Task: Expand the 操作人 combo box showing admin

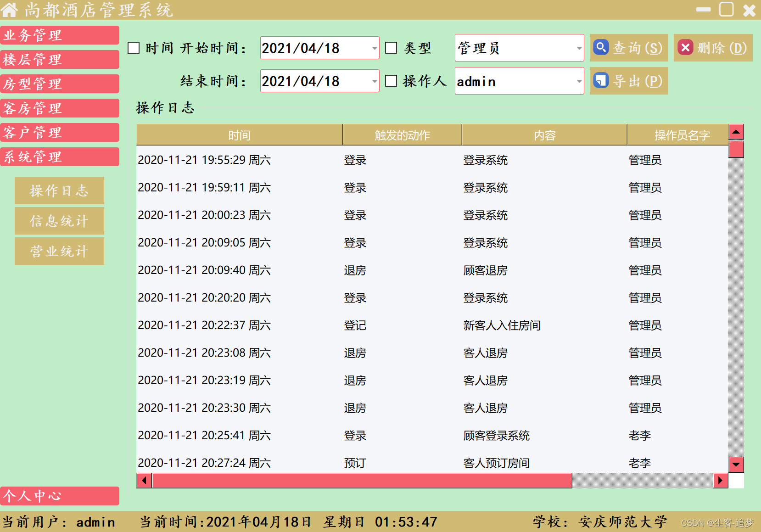Action: click(579, 81)
